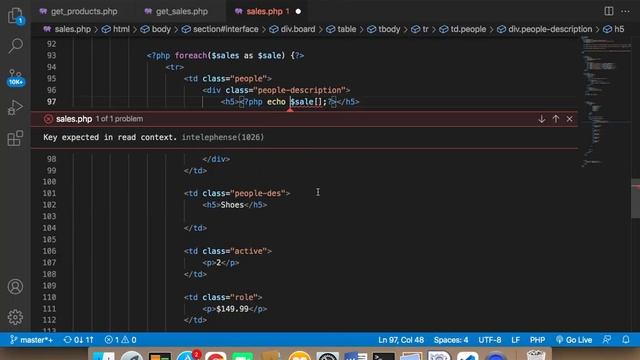Screen dimensions: 640x360
Task: Split the editor to the right
Action: (609, 11)
